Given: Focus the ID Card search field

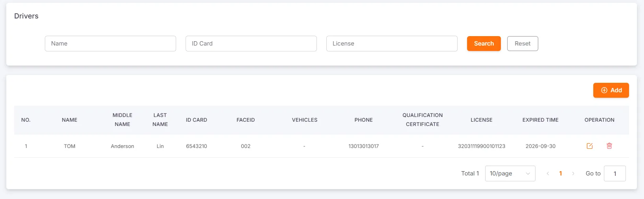Looking at the screenshot, I should (251, 44).
